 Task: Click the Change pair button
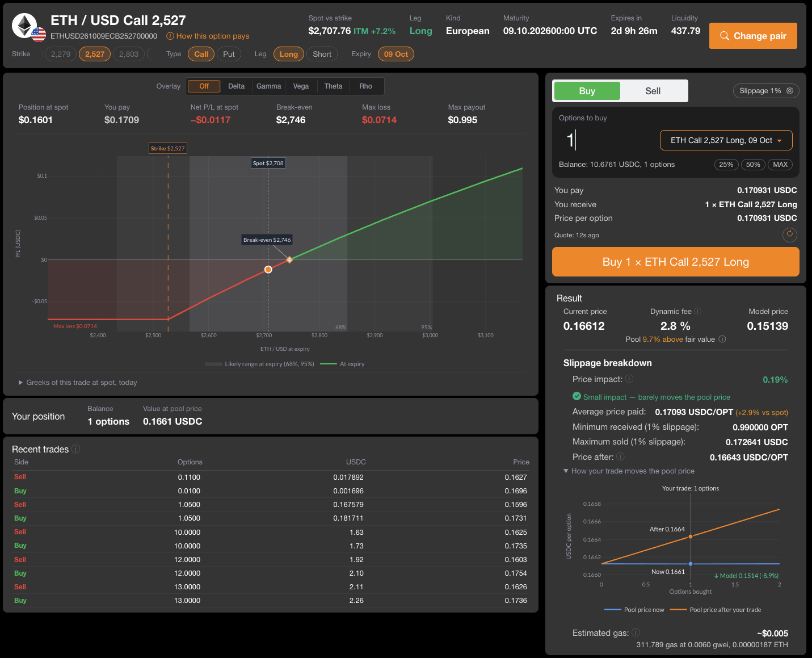[x=753, y=36]
